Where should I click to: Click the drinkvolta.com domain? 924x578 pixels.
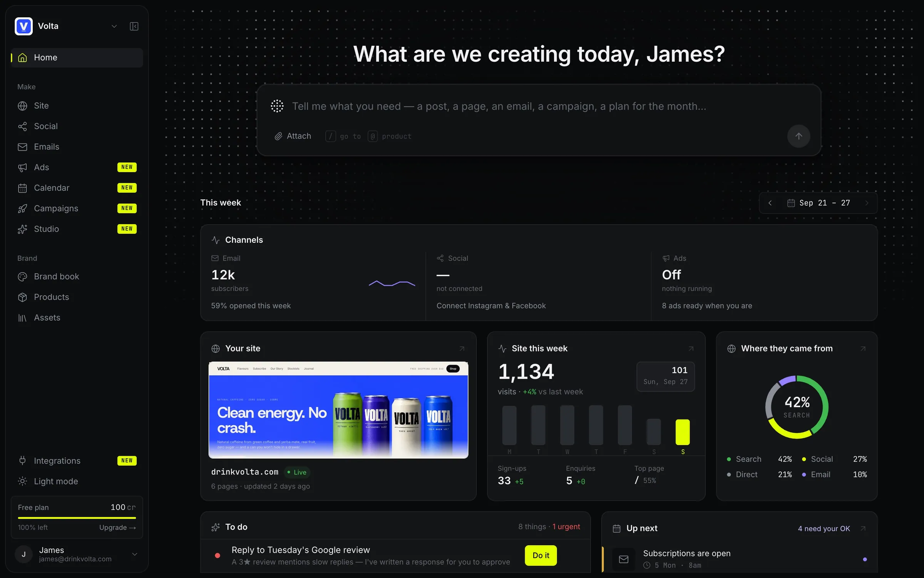click(x=245, y=472)
